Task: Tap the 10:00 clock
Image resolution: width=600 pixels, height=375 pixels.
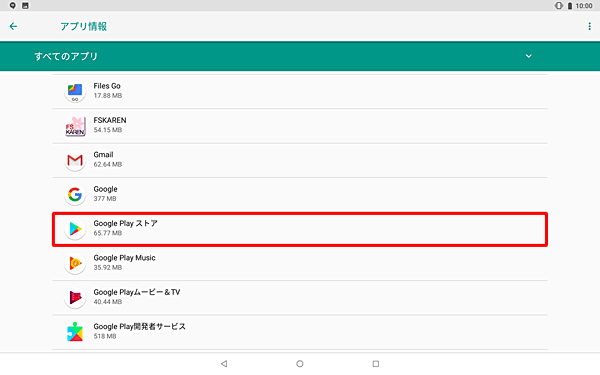Action: pos(584,6)
